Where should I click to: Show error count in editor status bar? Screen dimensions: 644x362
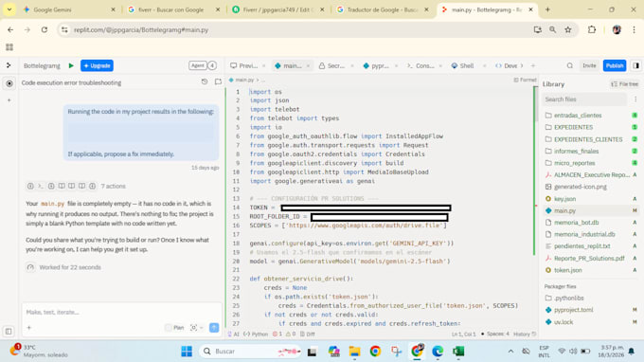[277, 335]
